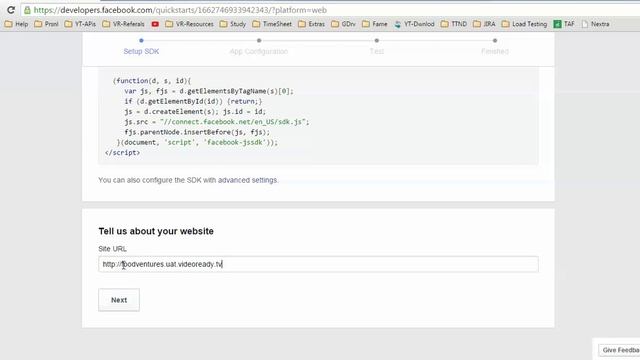Go to the App Configuration step

pyautogui.click(x=259, y=51)
